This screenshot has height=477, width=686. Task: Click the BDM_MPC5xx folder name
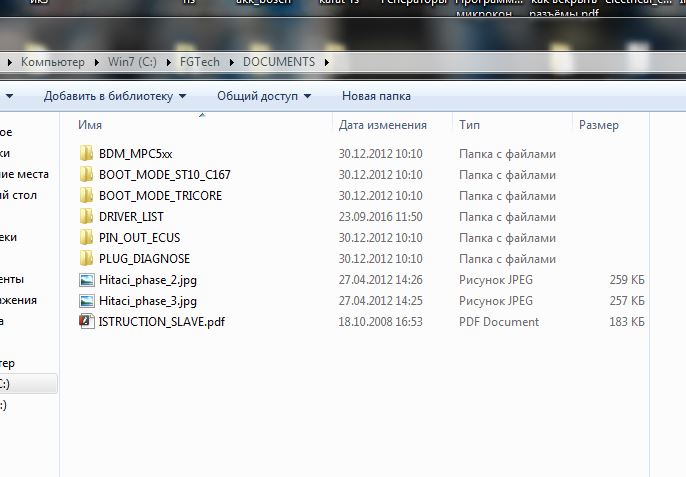click(x=136, y=154)
